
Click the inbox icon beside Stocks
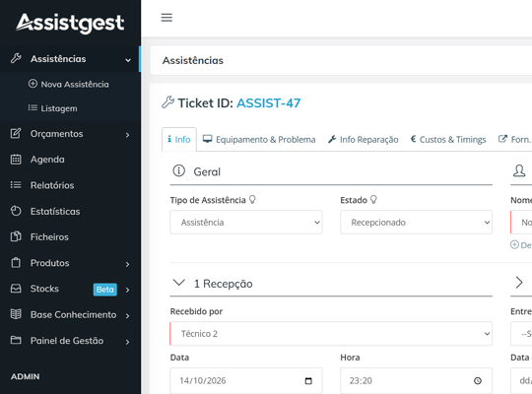(16, 289)
